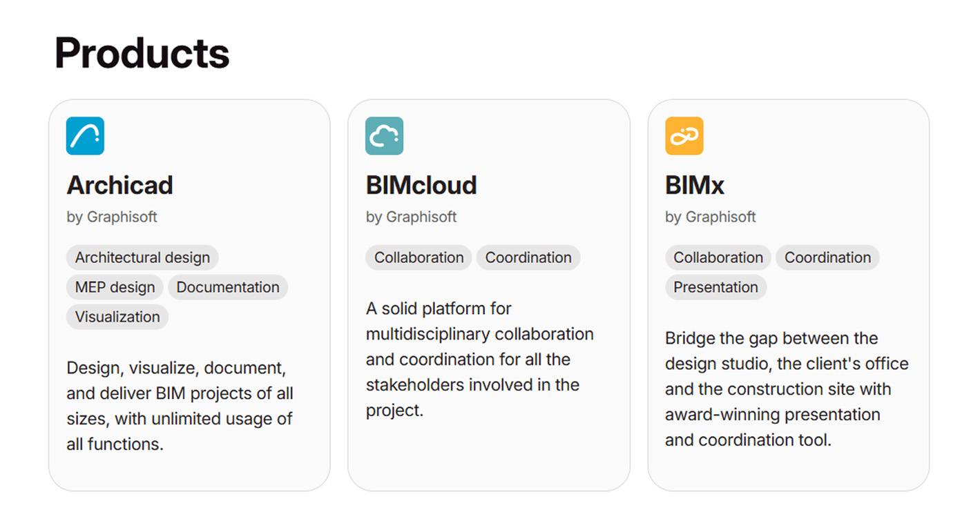Click BIMx's Coordination tag

[827, 257]
